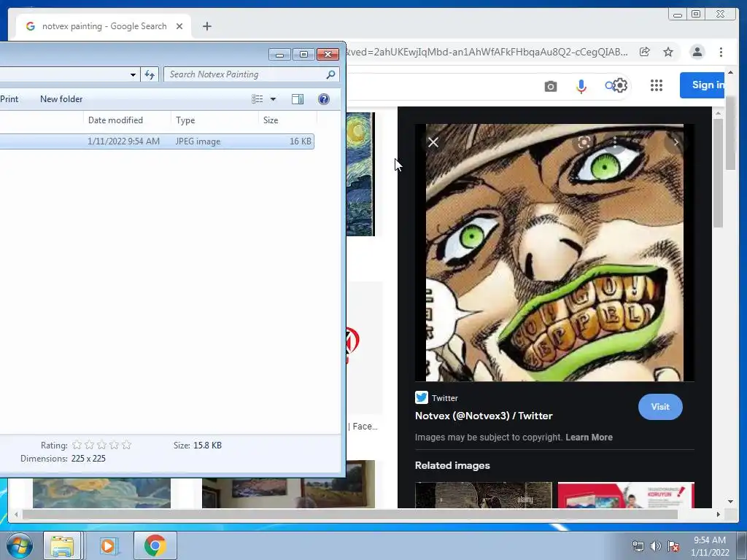Open the taskbar clock showing 9:54 AM
Screen dimensions: 747x560
point(710,545)
